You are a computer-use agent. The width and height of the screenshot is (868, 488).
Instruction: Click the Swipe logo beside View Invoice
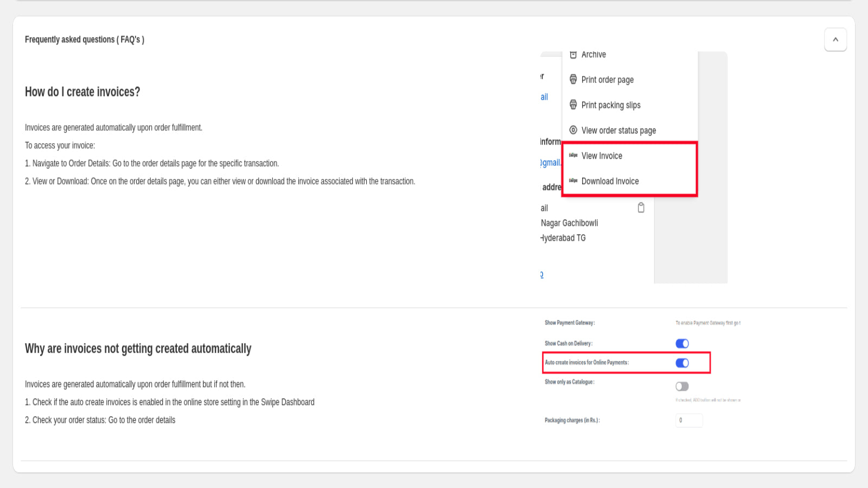tap(573, 156)
